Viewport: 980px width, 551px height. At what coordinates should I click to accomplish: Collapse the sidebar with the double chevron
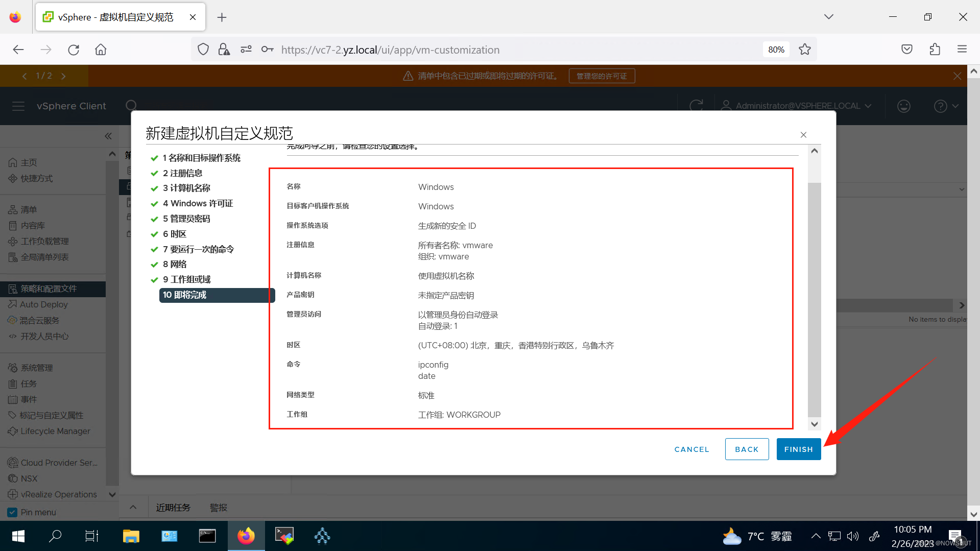(x=108, y=135)
